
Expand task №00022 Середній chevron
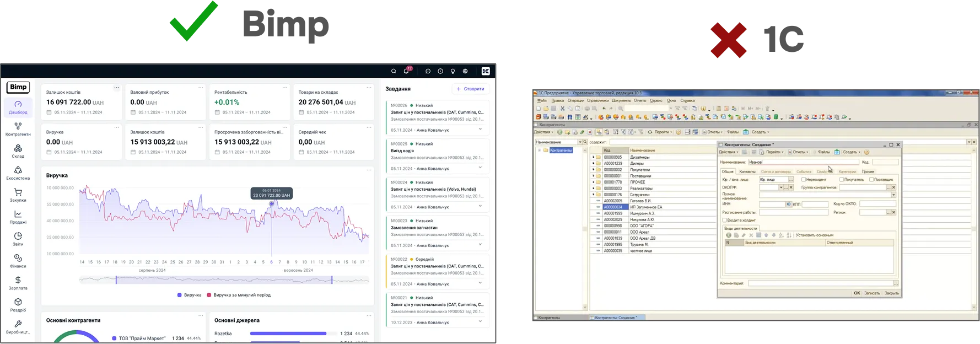click(x=480, y=283)
